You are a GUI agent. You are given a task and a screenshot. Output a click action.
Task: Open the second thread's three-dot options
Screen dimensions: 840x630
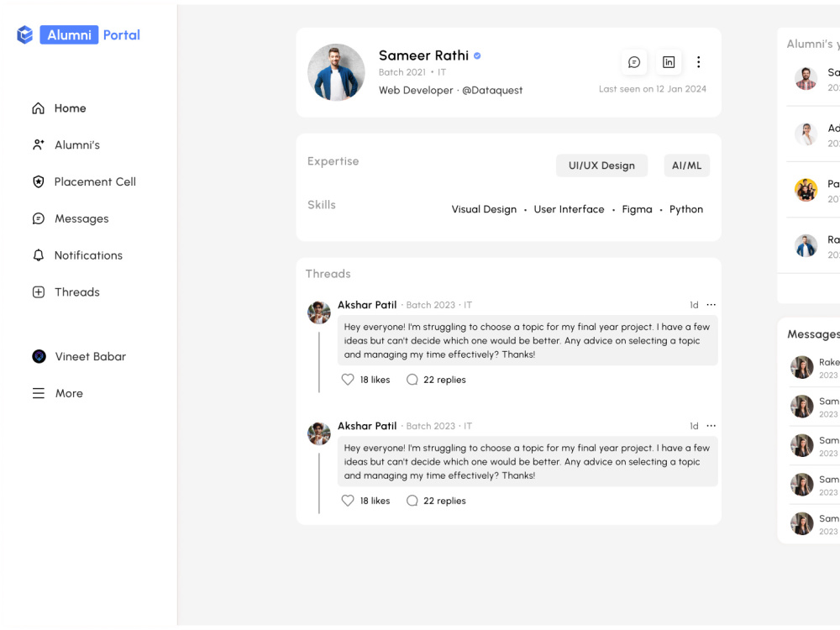(x=711, y=426)
